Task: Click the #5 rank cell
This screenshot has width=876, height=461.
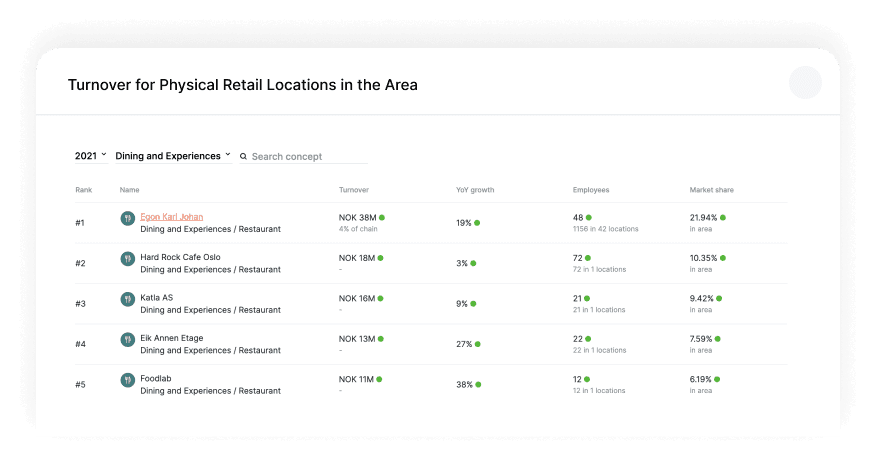Action: (x=80, y=384)
